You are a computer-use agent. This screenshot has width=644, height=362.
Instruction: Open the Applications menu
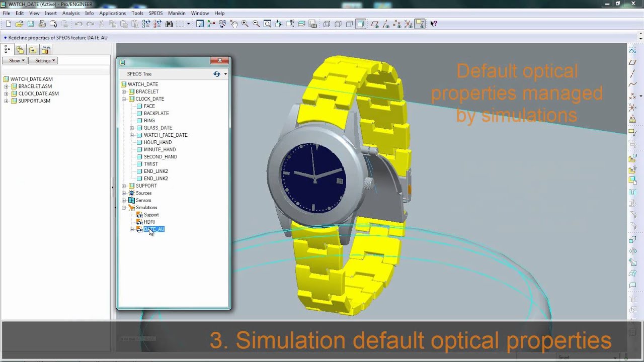pyautogui.click(x=113, y=13)
